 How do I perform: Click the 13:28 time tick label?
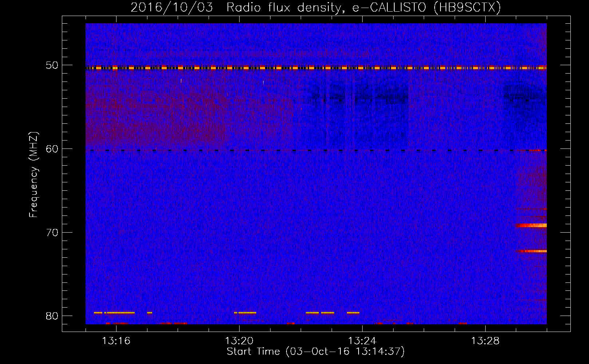(485, 341)
